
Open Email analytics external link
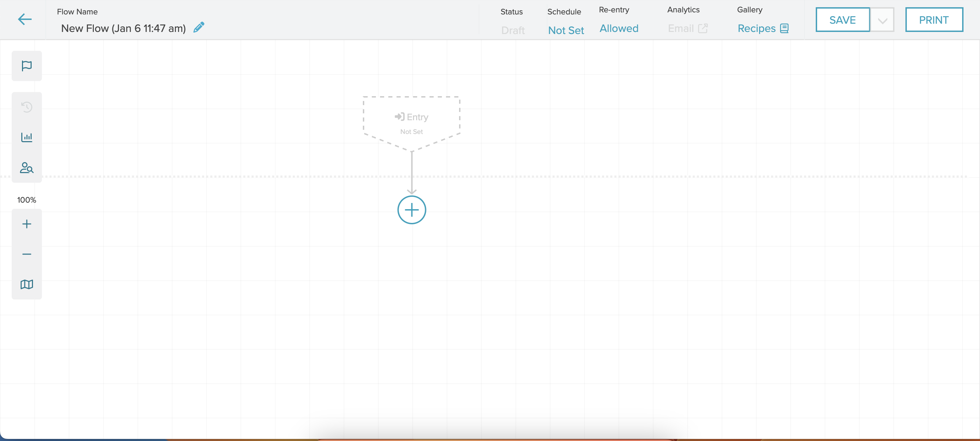click(x=687, y=29)
